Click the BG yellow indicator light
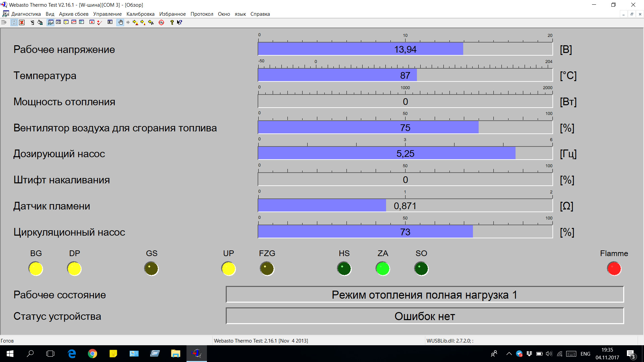 36,269
